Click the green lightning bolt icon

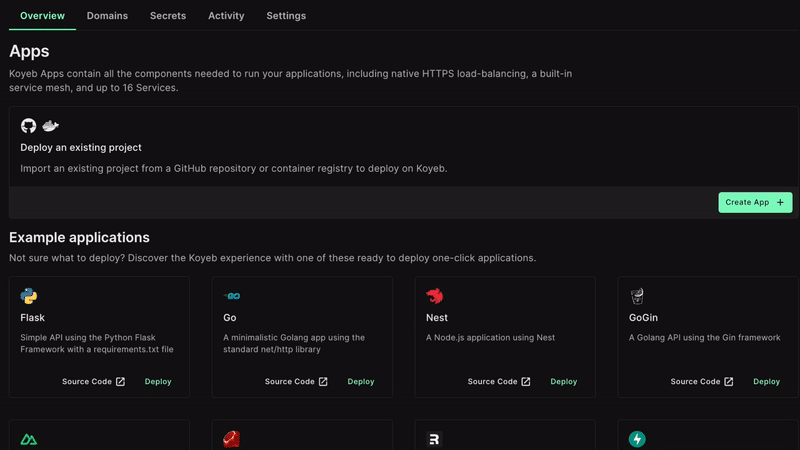637,439
